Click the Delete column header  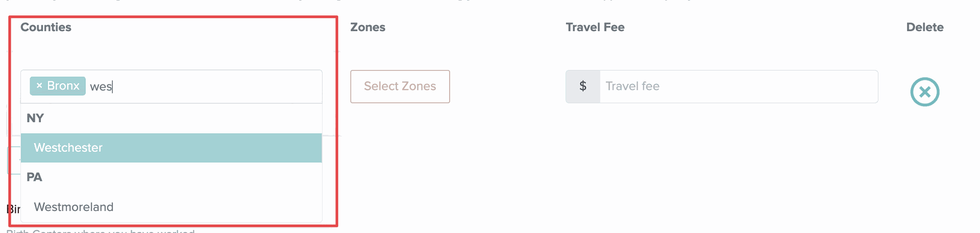[924, 28]
